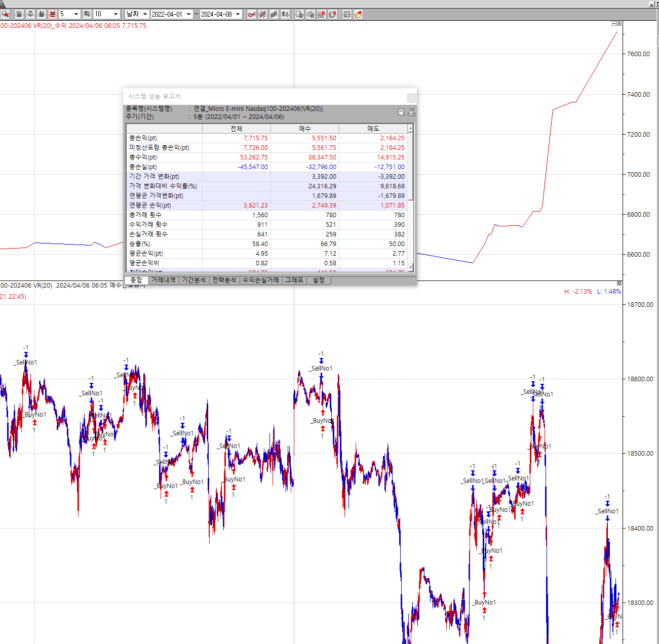
Task: Select the candlestick chart type icon
Action: click(x=263, y=14)
